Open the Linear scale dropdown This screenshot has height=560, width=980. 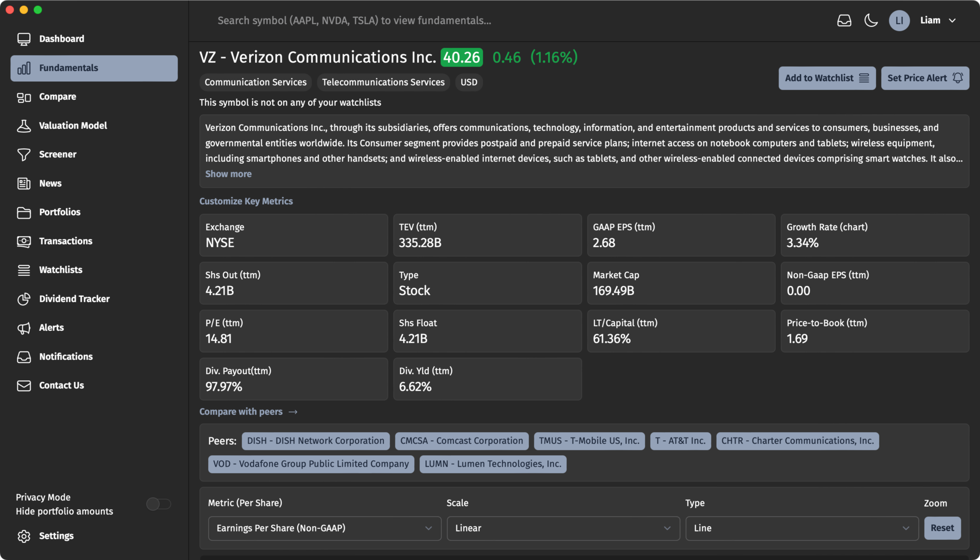[x=563, y=528]
